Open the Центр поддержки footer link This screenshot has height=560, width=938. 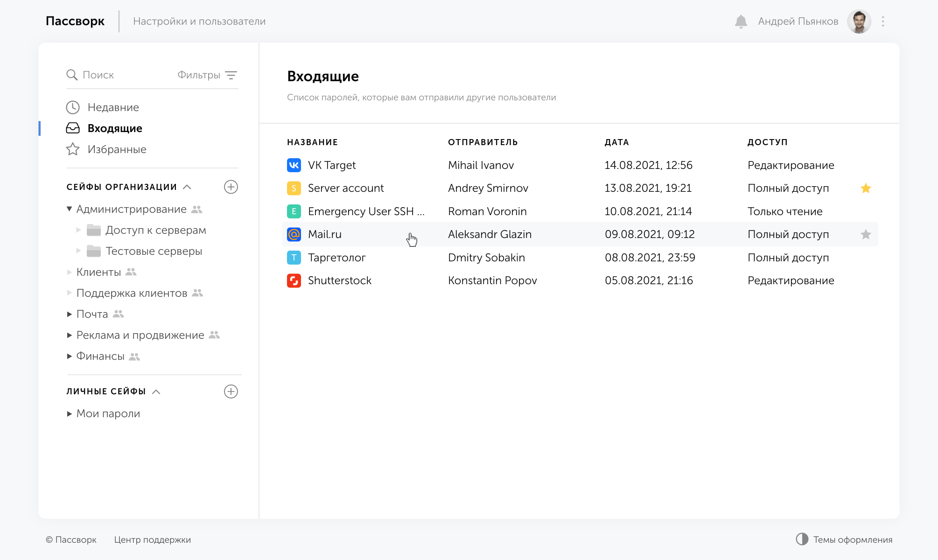click(x=152, y=540)
